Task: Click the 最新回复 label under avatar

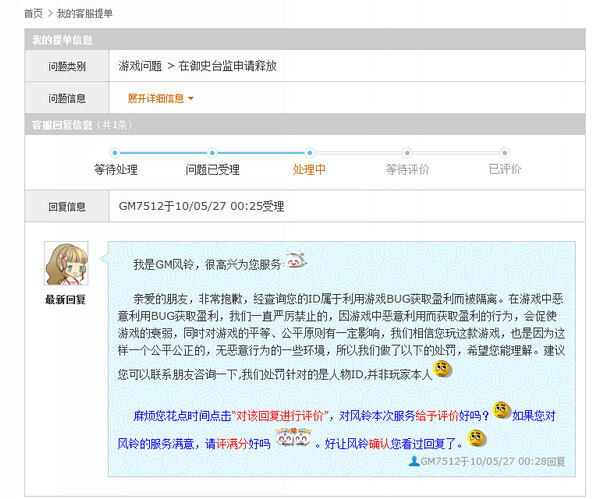Action: (x=65, y=300)
